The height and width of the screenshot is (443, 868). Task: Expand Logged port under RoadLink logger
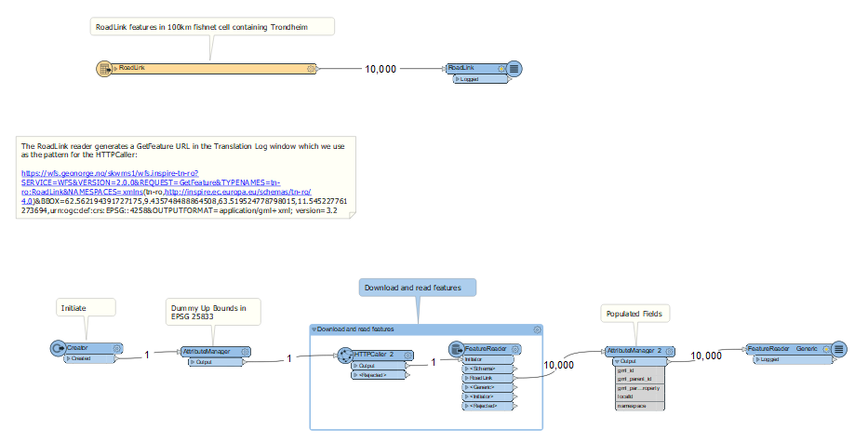pyautogui.click(x=457, y=79)
